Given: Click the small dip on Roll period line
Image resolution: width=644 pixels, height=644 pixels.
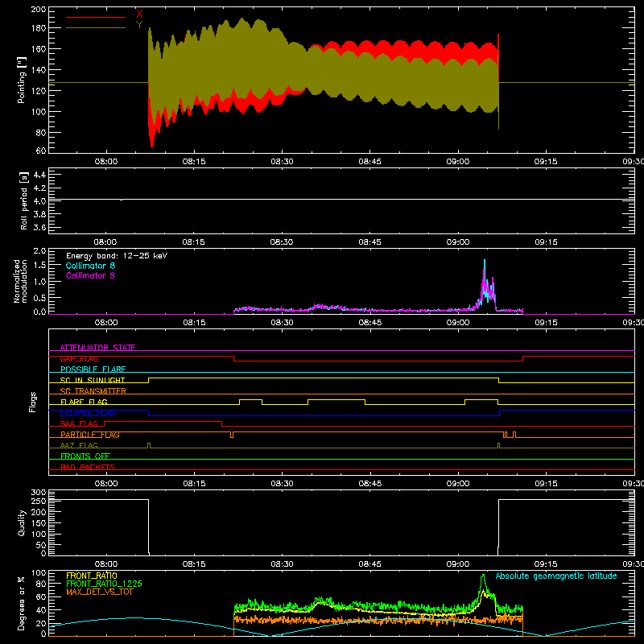Looking at the screenshot, I should pyautogui.click(x=121, y=200).
